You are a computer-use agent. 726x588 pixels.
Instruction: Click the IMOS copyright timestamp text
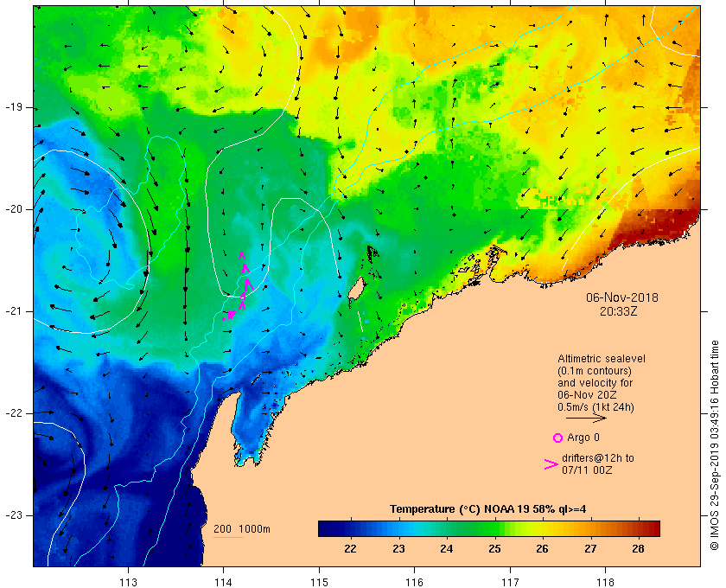point(714,445)
